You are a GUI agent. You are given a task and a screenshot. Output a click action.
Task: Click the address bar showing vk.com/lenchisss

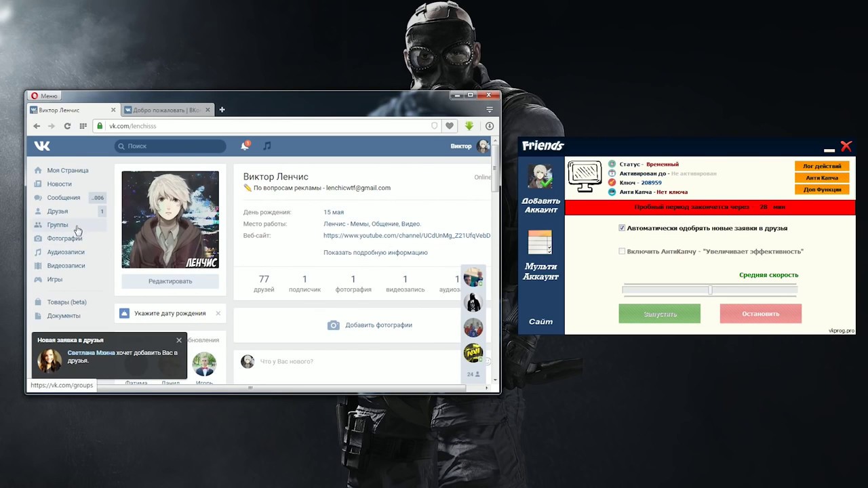[266, 126]
